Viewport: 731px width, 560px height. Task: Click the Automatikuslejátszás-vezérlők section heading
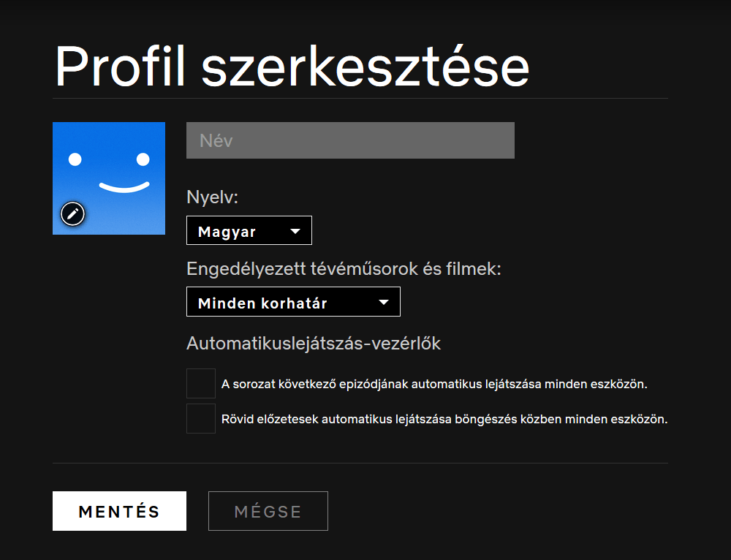pyautogui.click(x=314, y=343)
